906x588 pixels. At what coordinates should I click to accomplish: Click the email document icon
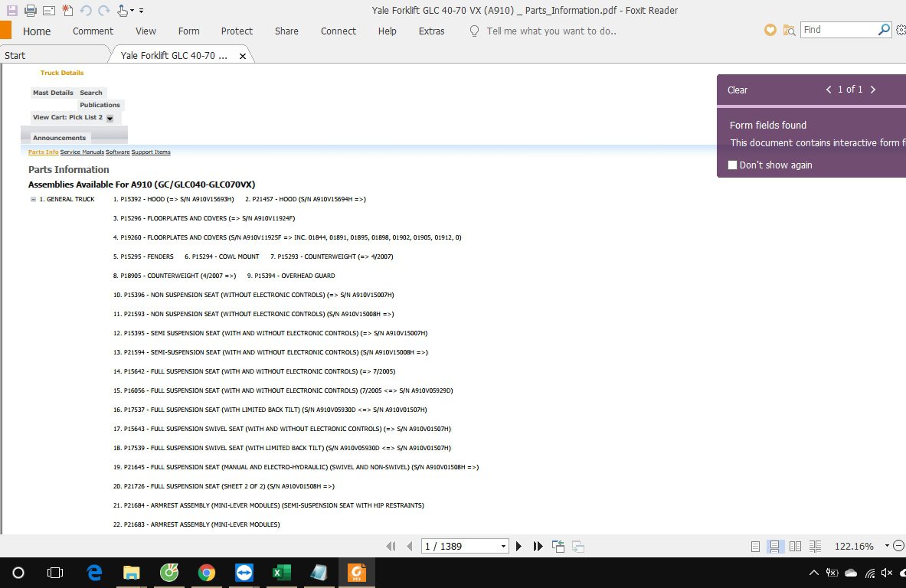click(x=49, y=10)
